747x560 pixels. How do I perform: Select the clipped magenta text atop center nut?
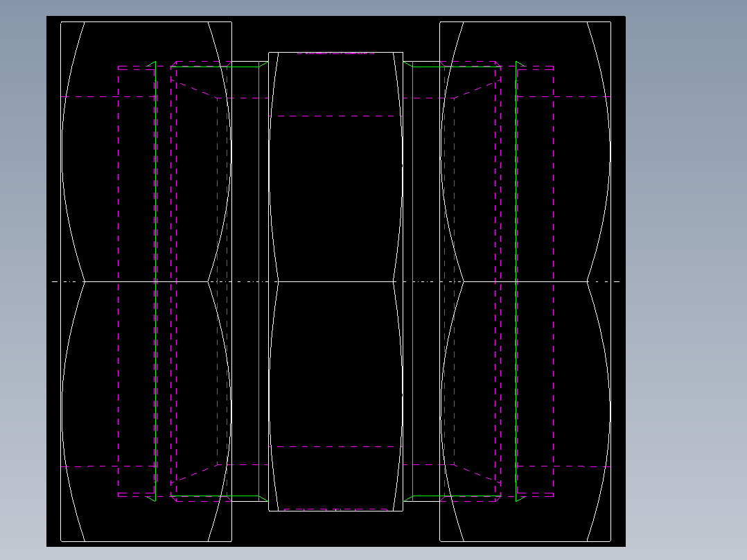tap(336, 53)
